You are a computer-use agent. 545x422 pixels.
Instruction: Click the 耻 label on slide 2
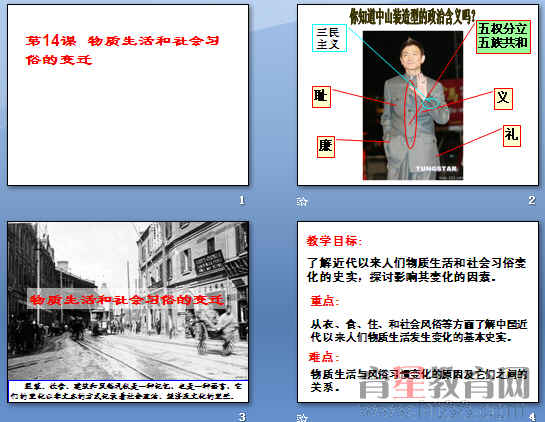pos(321,97)
